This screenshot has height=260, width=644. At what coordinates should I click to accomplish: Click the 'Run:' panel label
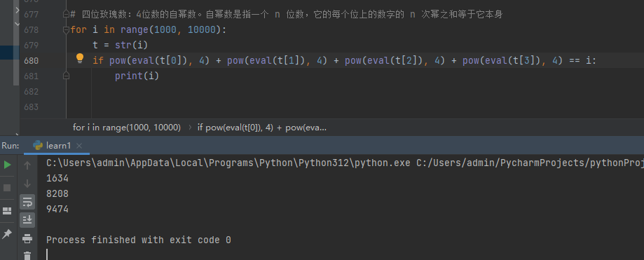tap(11, 146)
